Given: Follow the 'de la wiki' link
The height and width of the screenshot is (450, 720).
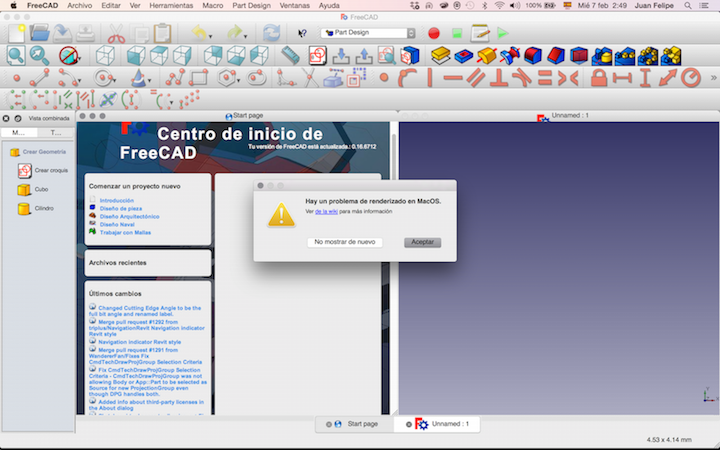Looking at the screenshot, I should [x=326, y=212].
